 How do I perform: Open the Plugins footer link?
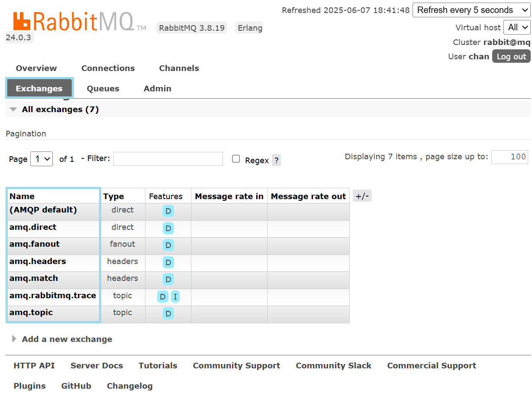[x=29, y=386]
